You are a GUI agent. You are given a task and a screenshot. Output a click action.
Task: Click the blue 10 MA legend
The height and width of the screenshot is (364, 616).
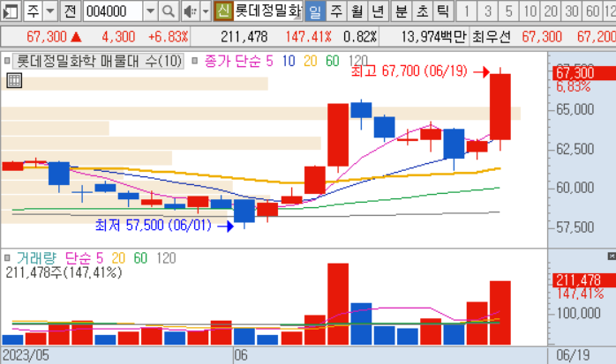pos(289,61)
